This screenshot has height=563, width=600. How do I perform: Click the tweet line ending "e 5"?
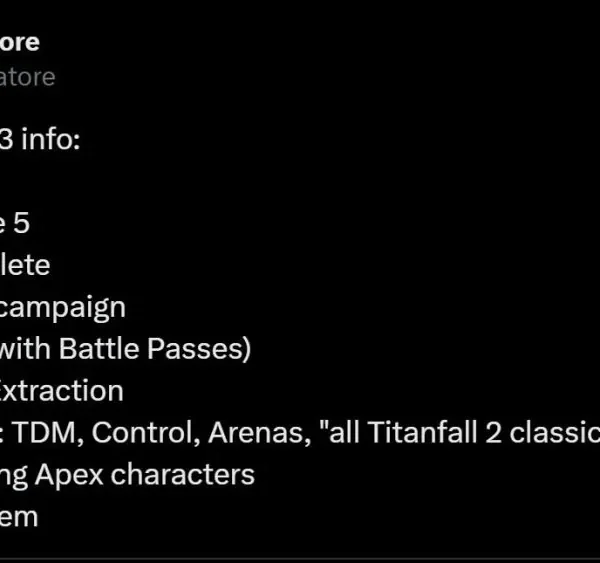coord(15,223)
